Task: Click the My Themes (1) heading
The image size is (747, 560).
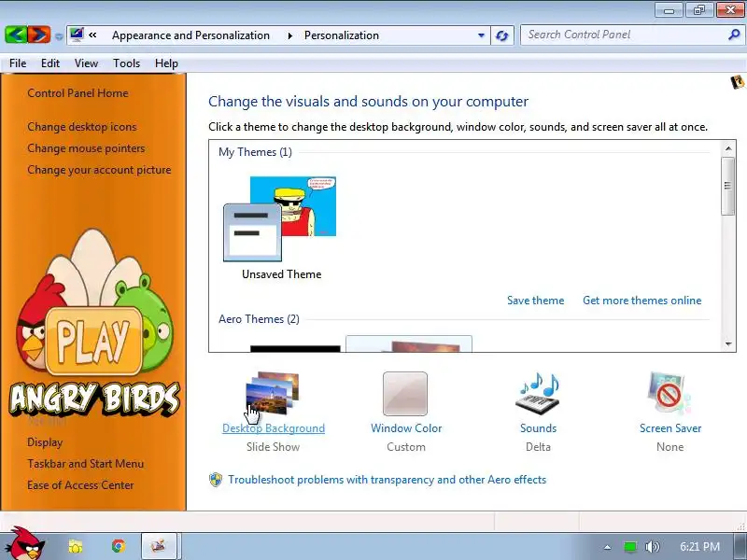Action: (255, 152)
